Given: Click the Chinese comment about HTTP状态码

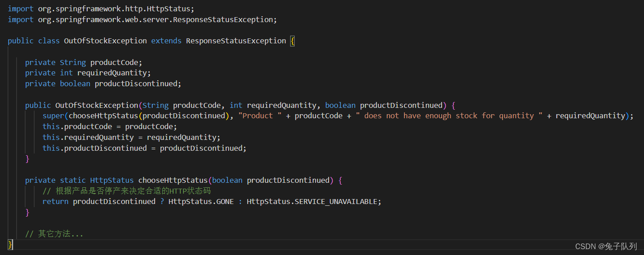Looking at the screenshot, I should click(x=127, y=191).
